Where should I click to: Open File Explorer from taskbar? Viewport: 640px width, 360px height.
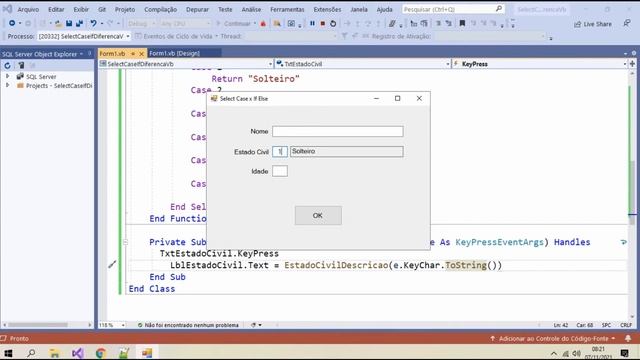pyautogui.click(x=54, y=353)
